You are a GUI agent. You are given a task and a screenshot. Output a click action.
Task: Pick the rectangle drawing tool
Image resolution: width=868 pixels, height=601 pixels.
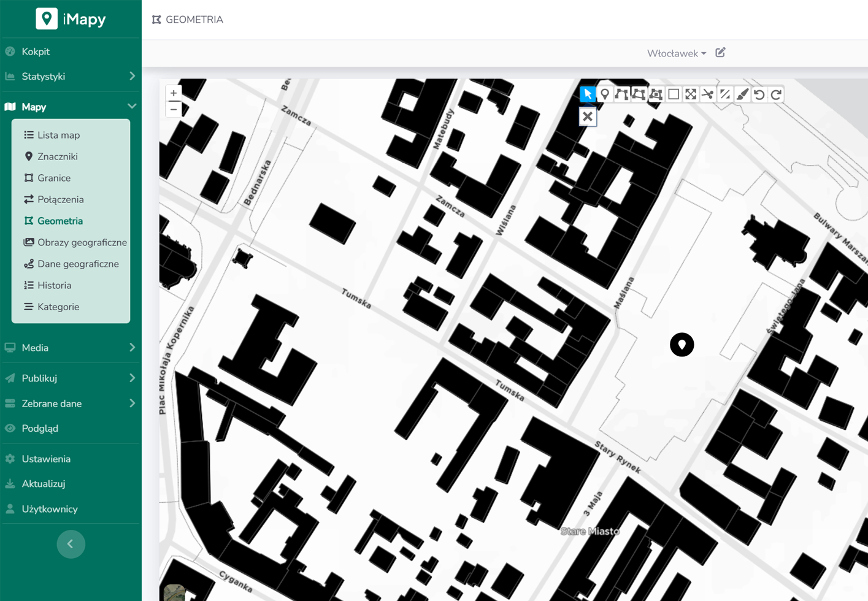tap(674, 94)
